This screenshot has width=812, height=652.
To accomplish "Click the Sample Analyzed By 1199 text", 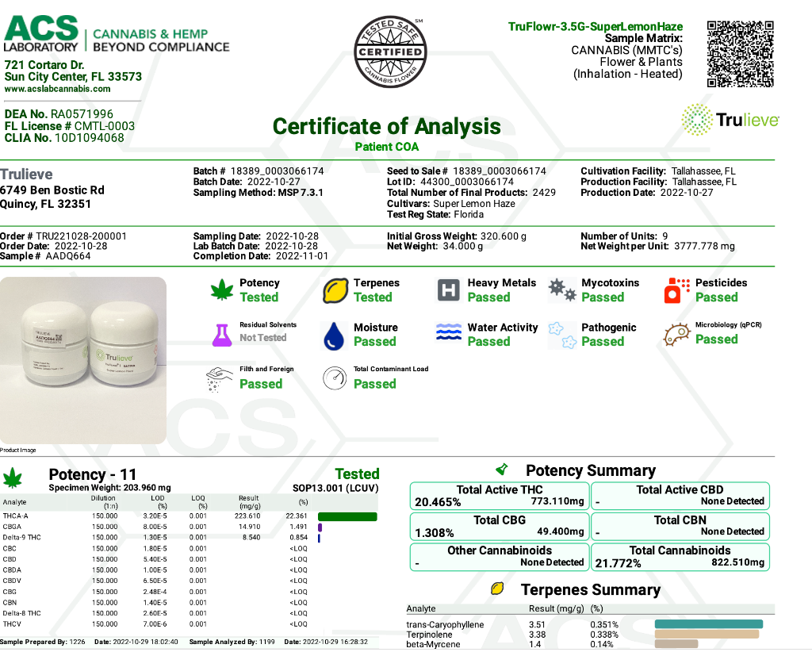I will [x=232, y=642].
